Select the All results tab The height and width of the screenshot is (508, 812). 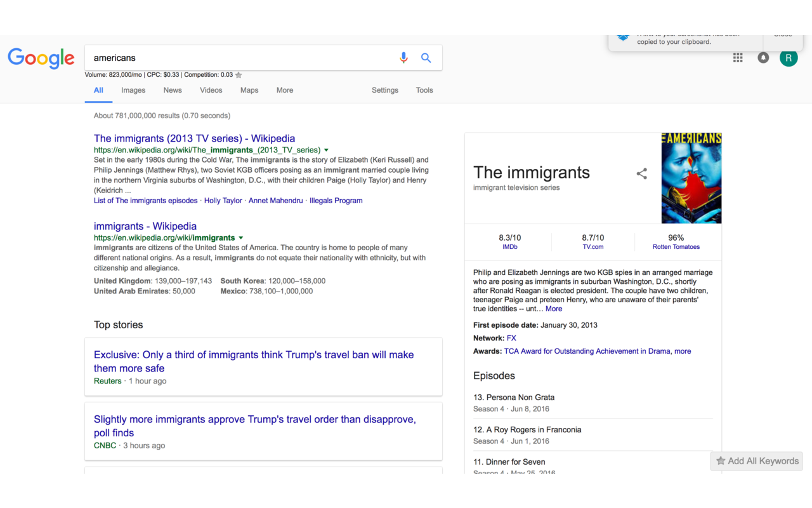click(98, 90)
